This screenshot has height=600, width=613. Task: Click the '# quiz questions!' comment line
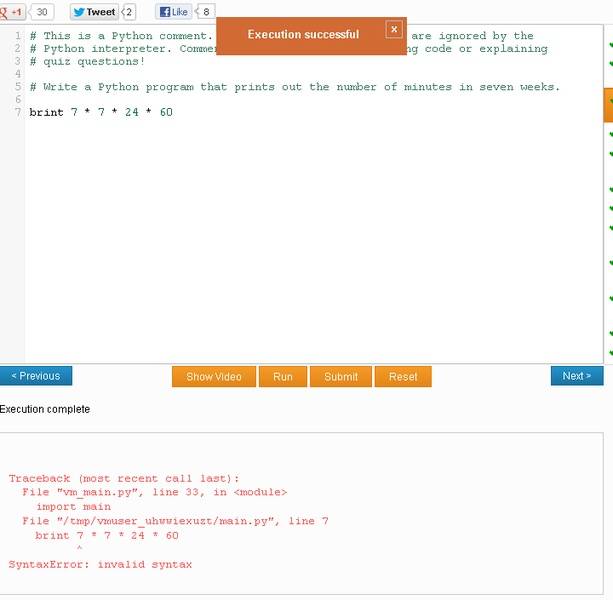tap(87, 61)
